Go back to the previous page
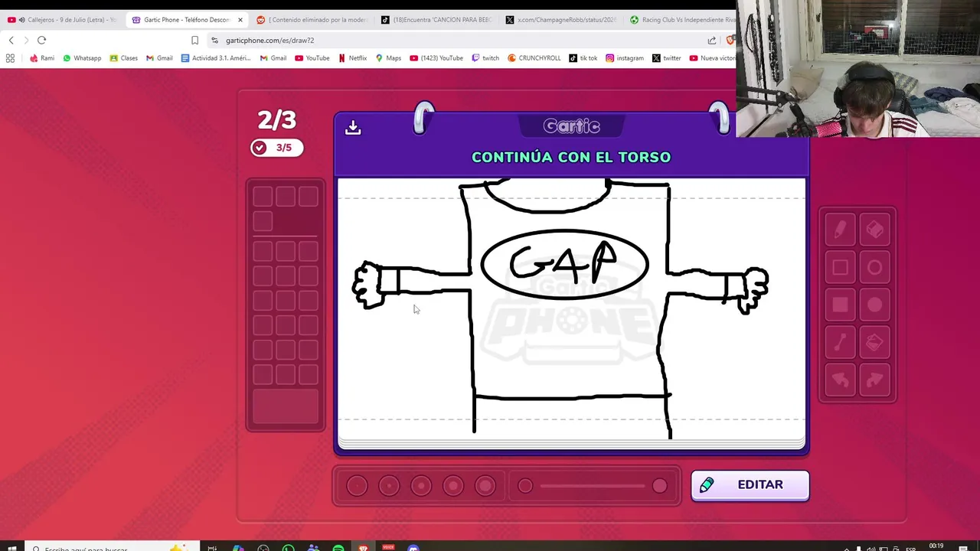The width and height of the screenshot is (980, 551). click(x=11, y=40)
